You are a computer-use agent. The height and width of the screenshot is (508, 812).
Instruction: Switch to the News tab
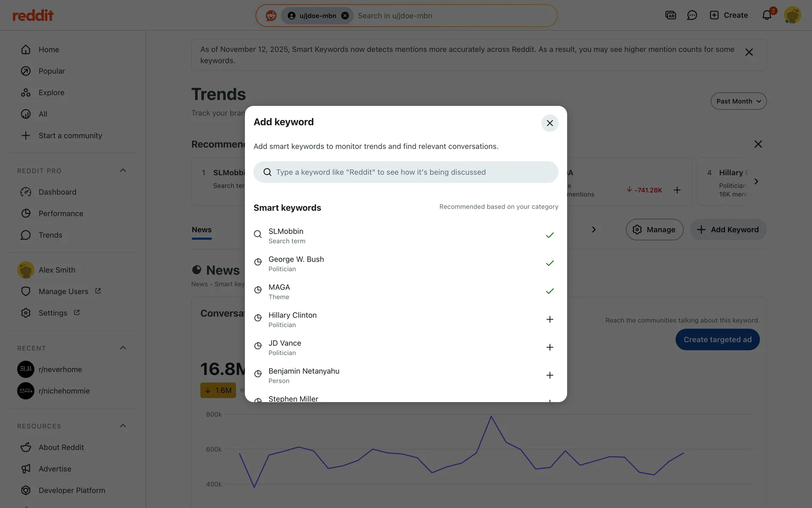pos(201,230)
